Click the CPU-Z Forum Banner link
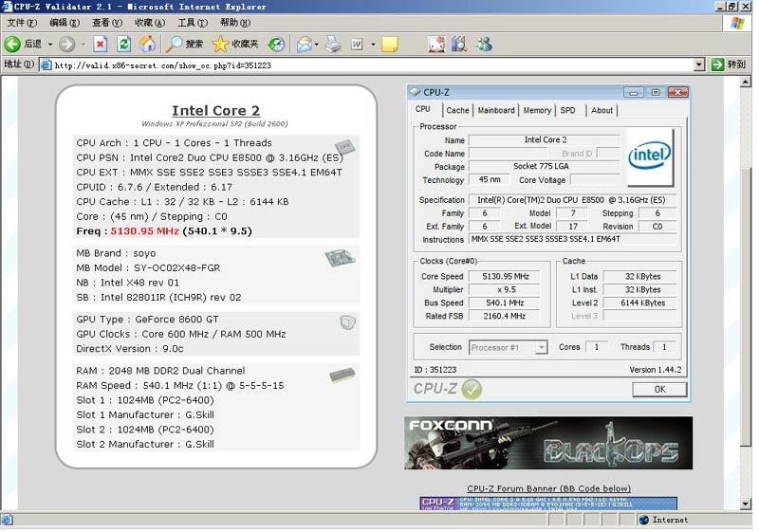The width and height of the screenshot is (759, 532). coord(548,488)
